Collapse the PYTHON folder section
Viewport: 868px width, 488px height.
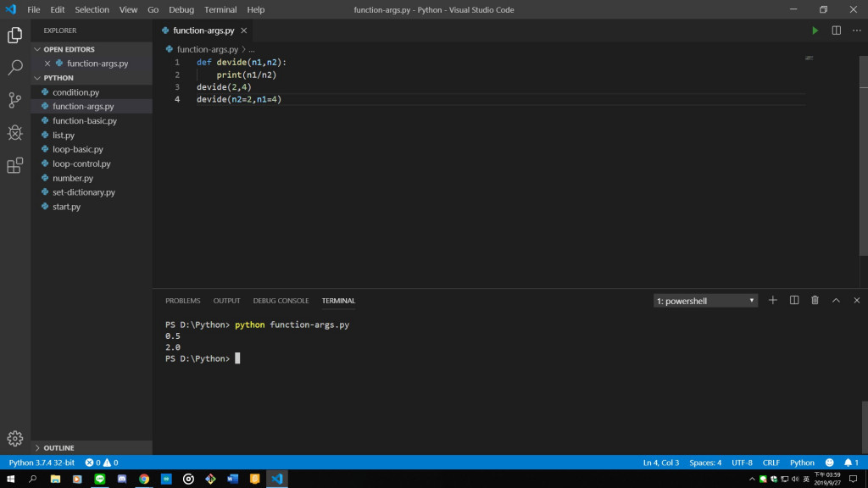(x=92, y=78)
